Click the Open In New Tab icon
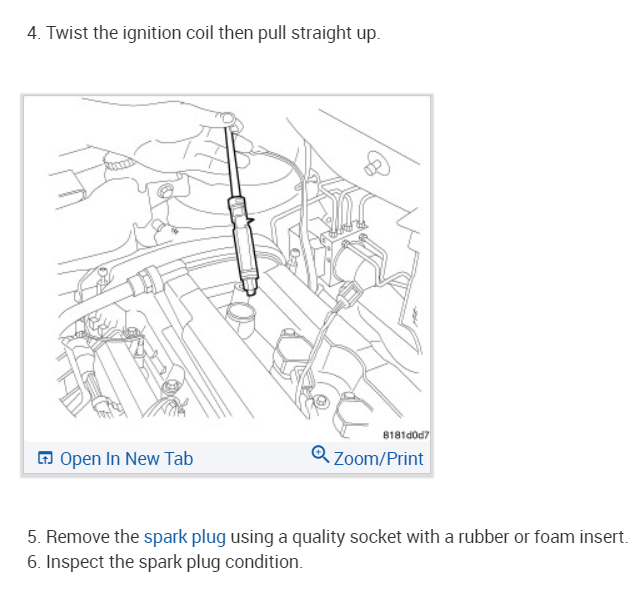Image resolution: width=639 pixels, height=613 pixels. [x=44, y=459]
